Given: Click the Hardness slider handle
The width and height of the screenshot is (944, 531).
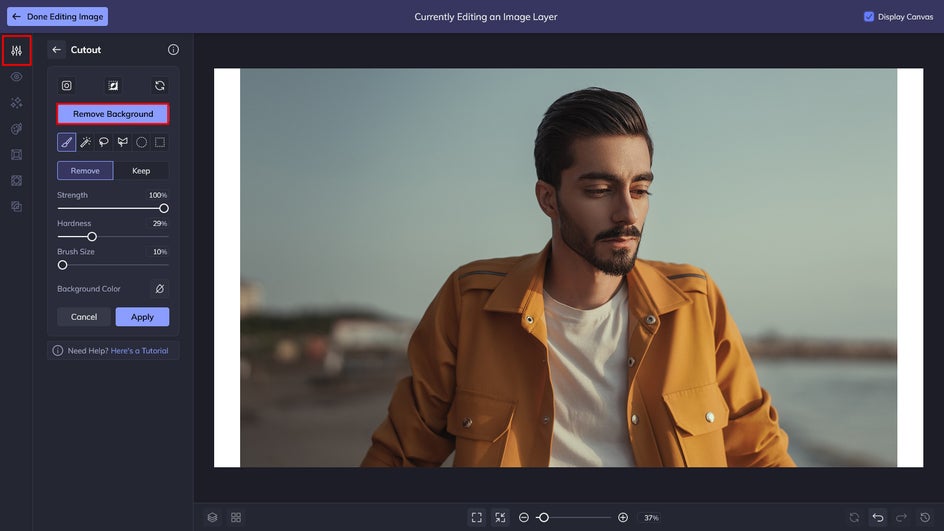Looking at the screenshot, I should [92, 237].
